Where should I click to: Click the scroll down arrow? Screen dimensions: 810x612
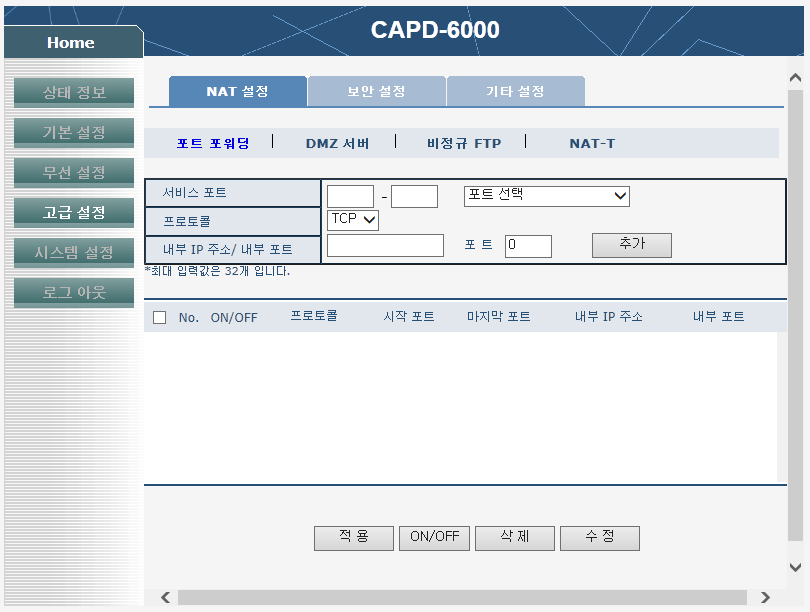pos(795,567)
